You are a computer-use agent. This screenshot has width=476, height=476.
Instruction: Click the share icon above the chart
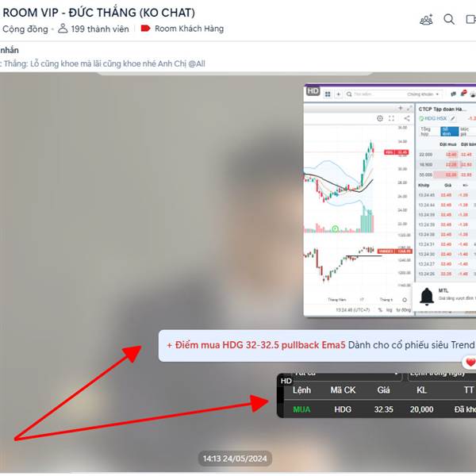coord(407,118)
